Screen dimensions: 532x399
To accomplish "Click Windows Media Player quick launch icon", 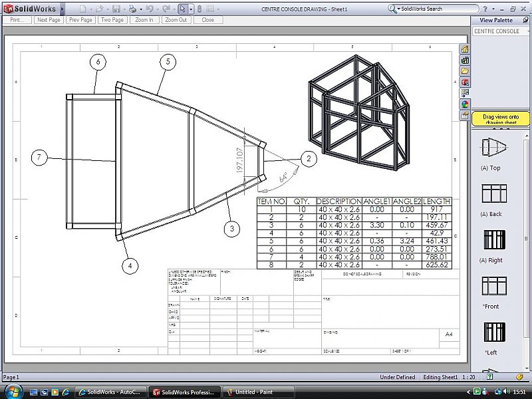I will (x=55, y=392).
